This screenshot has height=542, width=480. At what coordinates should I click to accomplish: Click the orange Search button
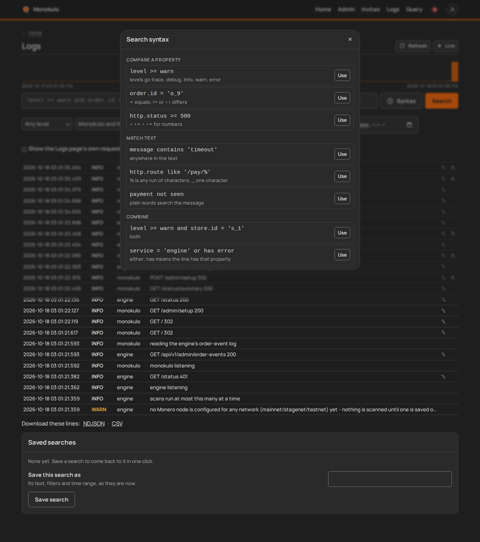442,101
